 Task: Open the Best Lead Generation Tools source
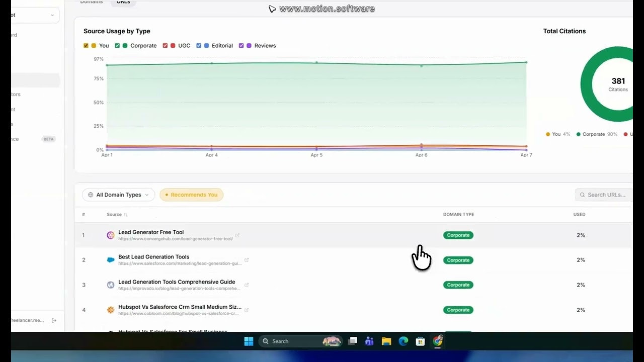coord(154,257)
